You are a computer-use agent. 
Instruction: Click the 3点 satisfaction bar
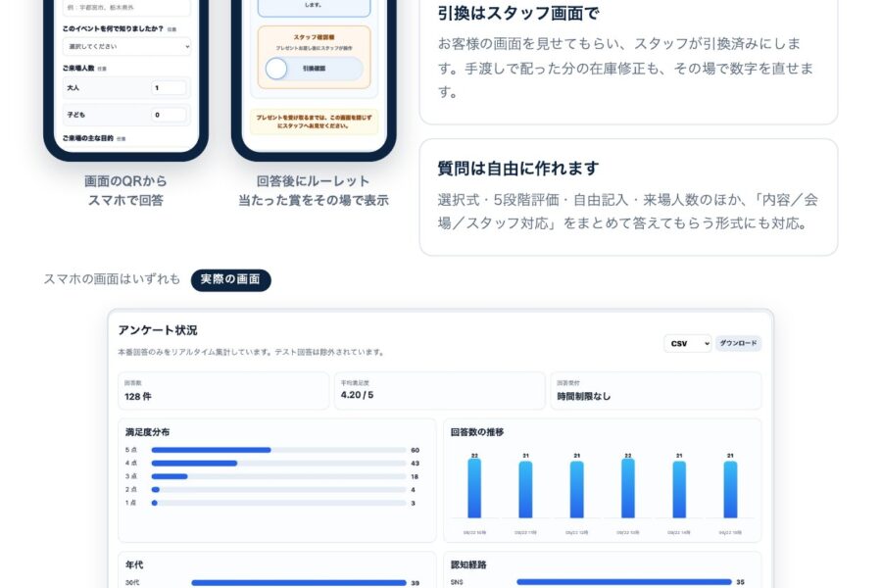[x=278, y=476]
